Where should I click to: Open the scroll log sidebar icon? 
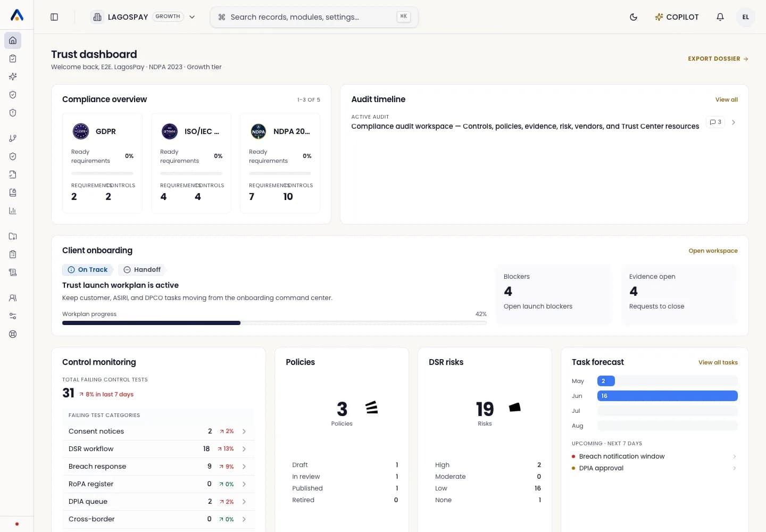click(x=13, y=272)
